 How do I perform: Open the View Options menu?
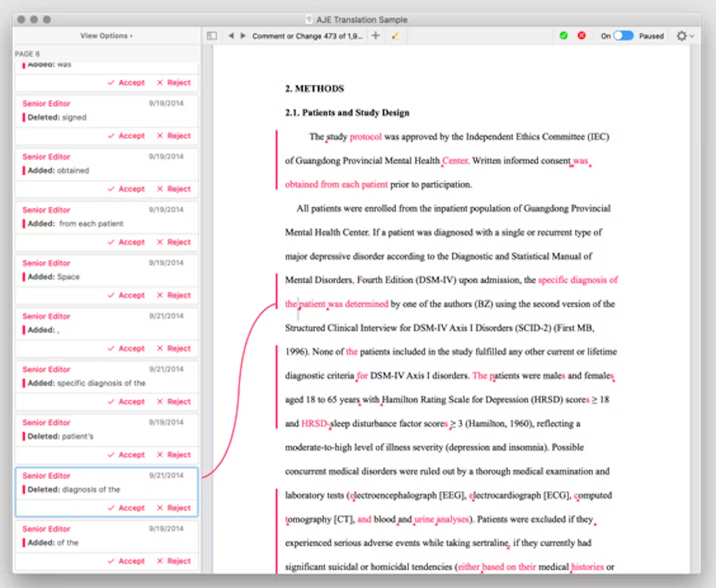(106, 36)
